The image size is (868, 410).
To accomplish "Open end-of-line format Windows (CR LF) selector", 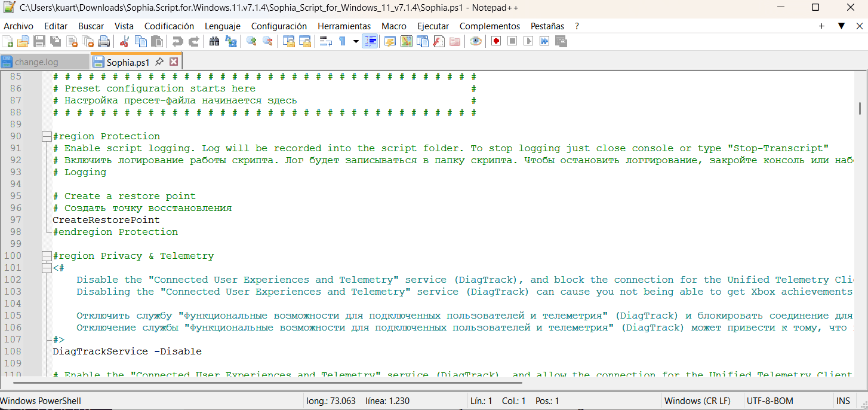I will [697, 401].
